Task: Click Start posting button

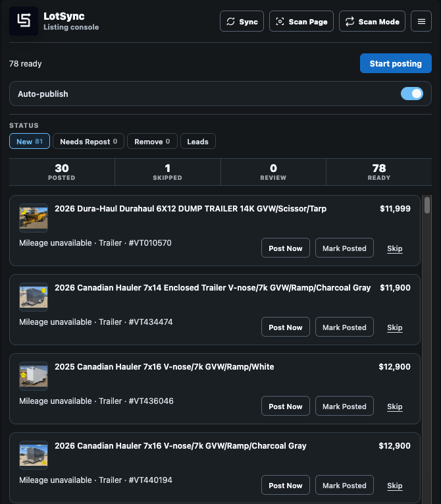Action: (x=396, y=63)
